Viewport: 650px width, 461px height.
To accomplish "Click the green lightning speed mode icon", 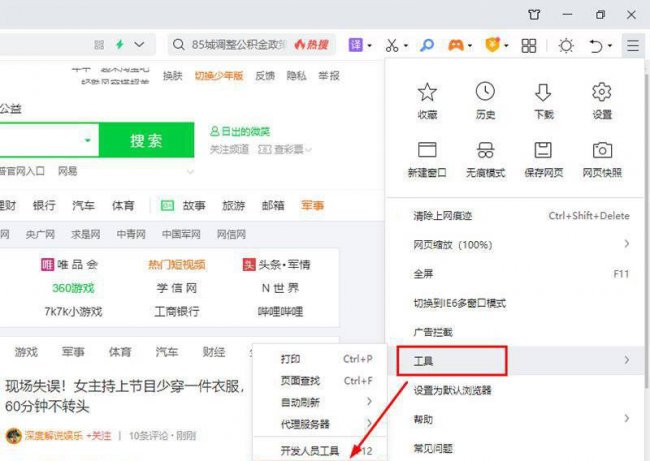I will 120,44.
